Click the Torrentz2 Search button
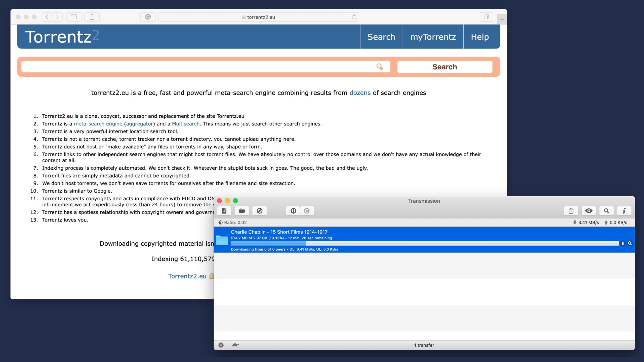This screenshot has height=362, width=644. click(445, 67)
